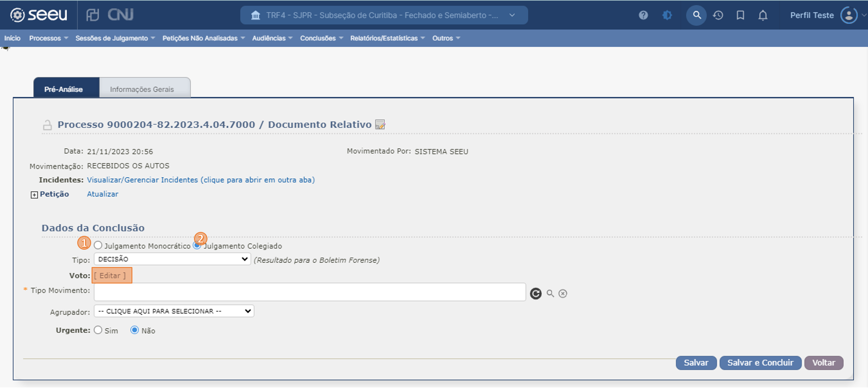The image size is (868, 388).
Task: Click the SEEU logo
Action: tap(39, 15)
